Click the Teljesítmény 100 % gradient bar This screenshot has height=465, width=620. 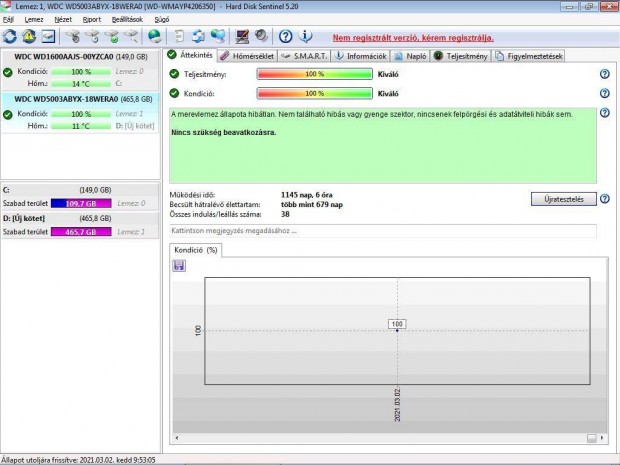[314, 74]
